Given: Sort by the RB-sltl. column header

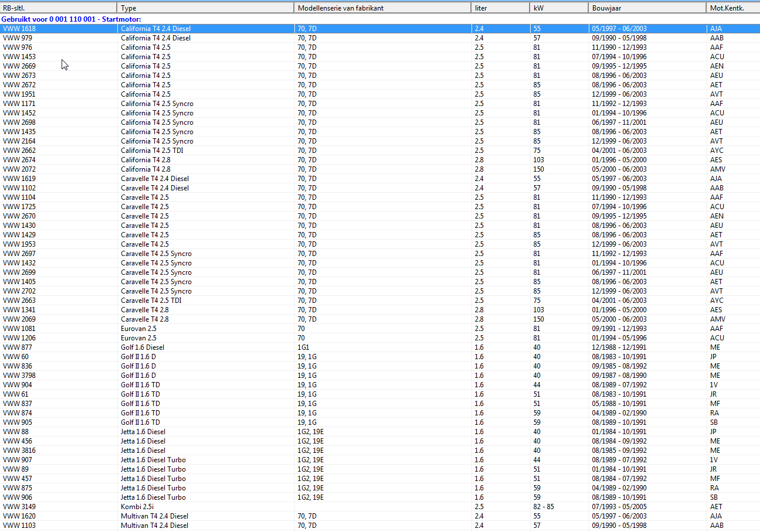Looking at the screenshot, I should pos(59,8).
